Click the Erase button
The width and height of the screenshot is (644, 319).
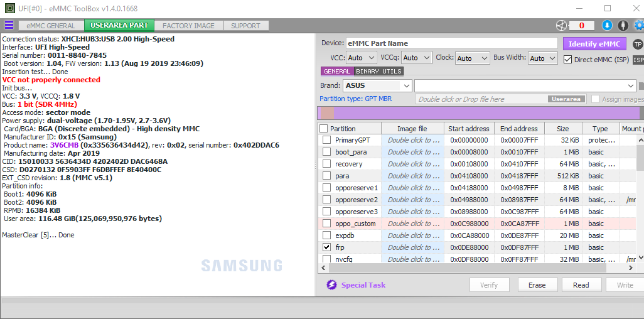click(x=537, y=285)
